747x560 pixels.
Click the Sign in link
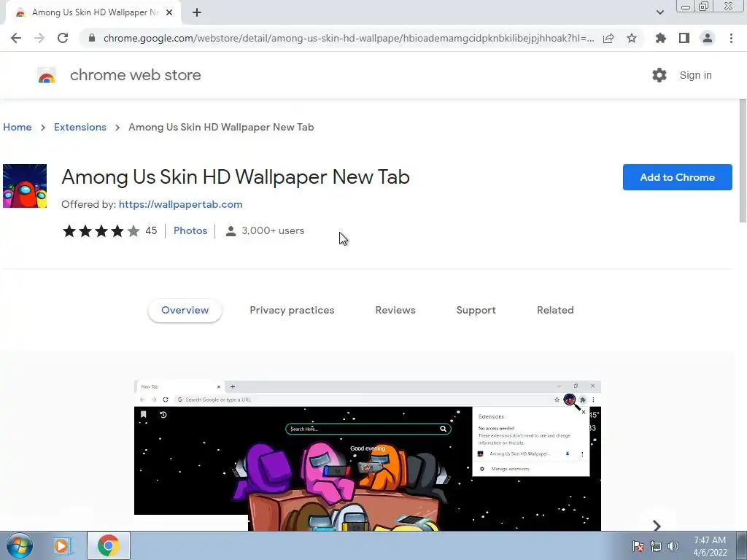(x=695, y=75)
